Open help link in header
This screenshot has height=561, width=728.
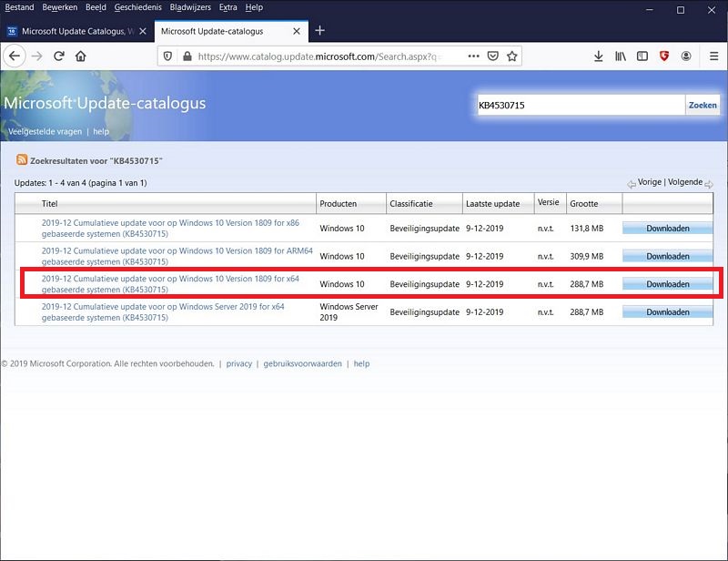point(101,131)
